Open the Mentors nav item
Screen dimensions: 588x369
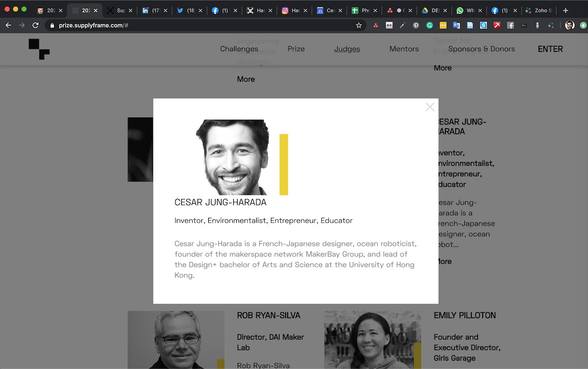coord(404,49)
